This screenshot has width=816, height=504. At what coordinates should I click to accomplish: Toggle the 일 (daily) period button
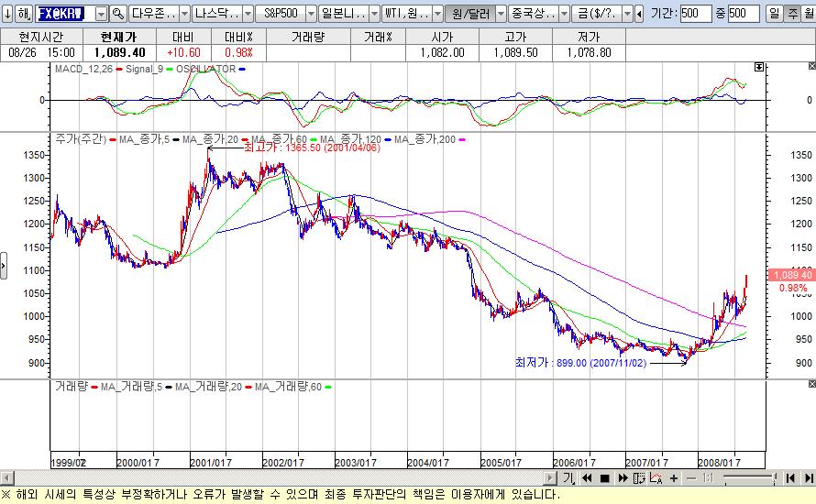(773, 14)
